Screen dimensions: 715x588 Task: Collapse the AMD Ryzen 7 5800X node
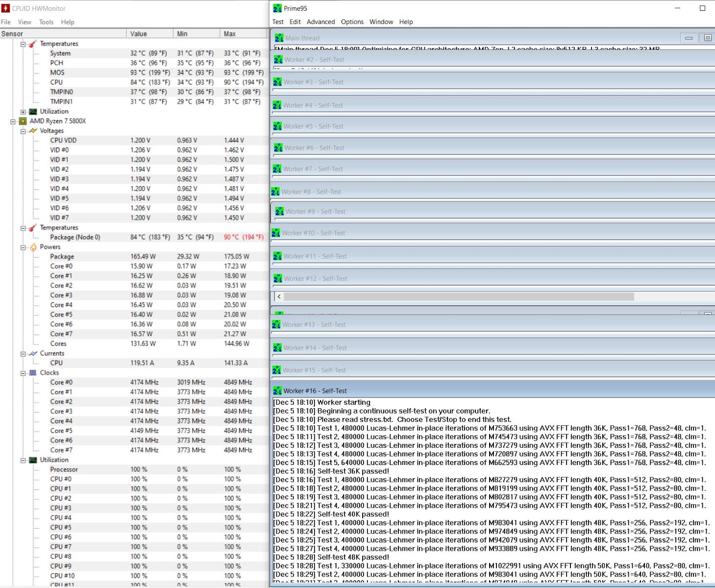(13, 122)
